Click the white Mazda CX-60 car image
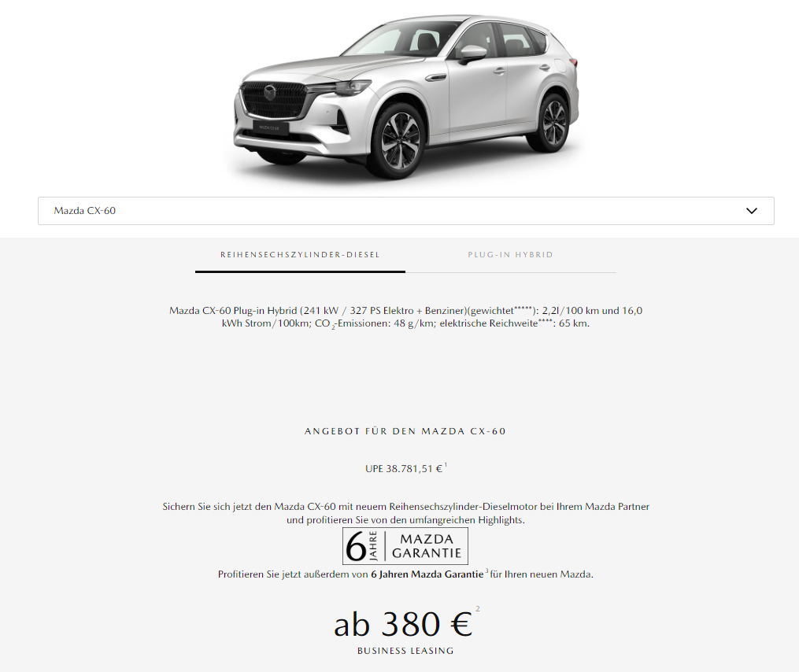The image size is (799, 672). (x=406, y=97)
